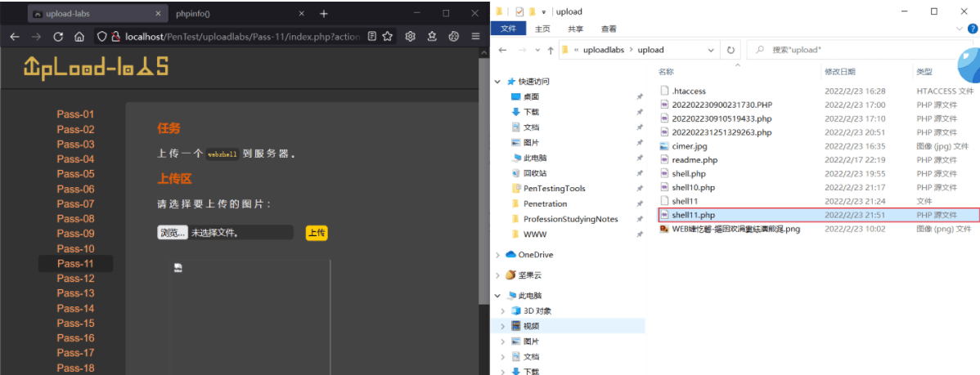Open quick access toolbar customize dropdown
The image size is (980, 375).
(544, 11)
